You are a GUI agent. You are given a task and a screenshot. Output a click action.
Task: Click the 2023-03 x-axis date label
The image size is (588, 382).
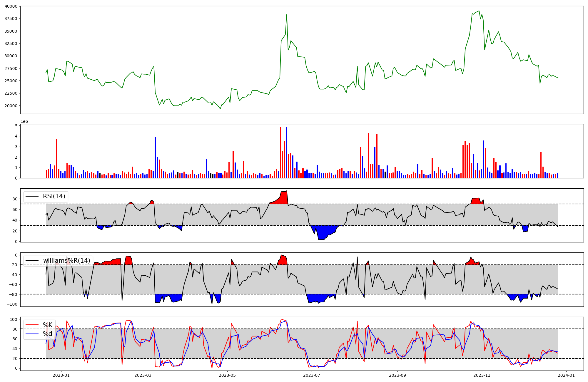tap(143, 375)
